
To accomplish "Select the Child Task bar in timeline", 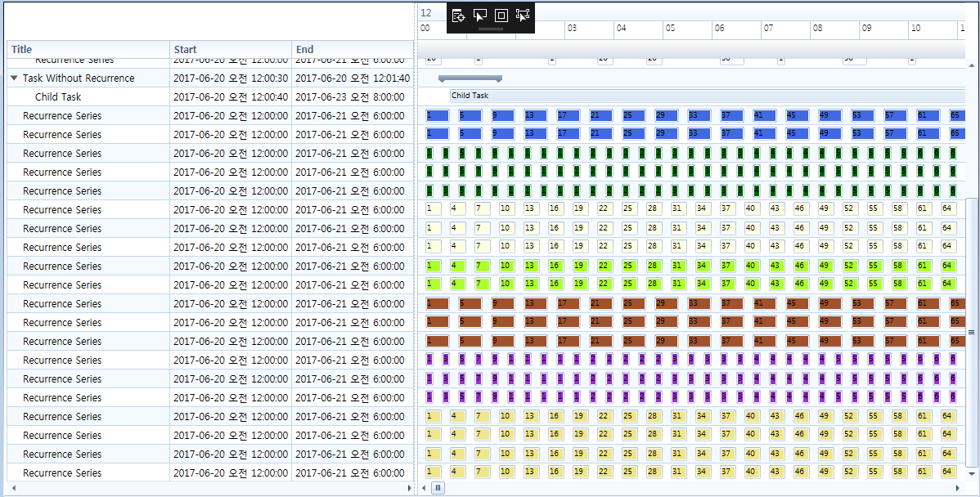I will [x=708, y=96].
